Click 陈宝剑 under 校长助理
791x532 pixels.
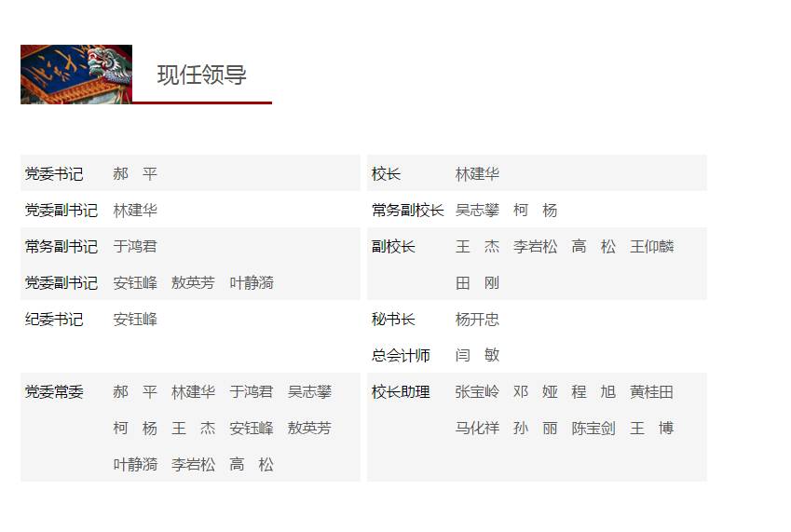click(x=593, y=429)
